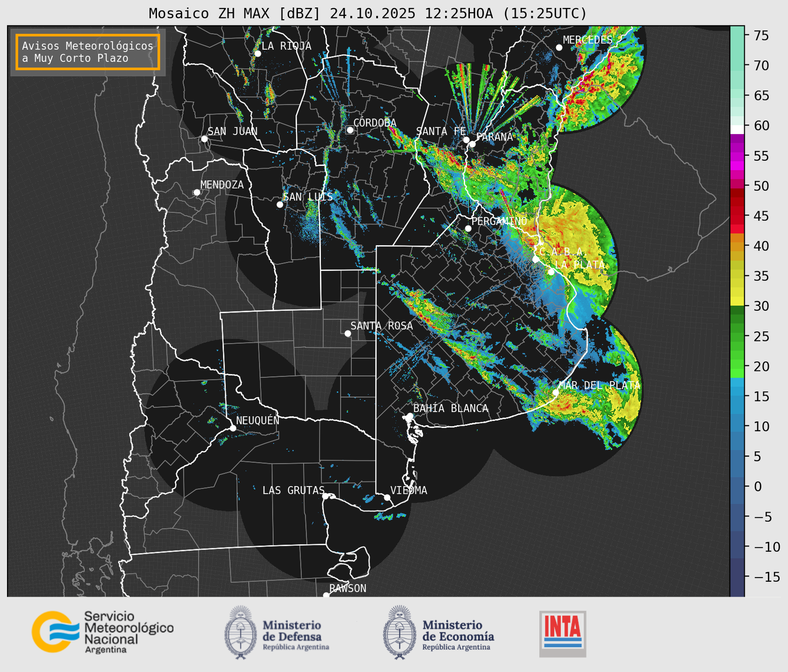This screenshot has width=788, height=672.
Task: Click the SAN JUAN label text
Action: click(232, 131)
